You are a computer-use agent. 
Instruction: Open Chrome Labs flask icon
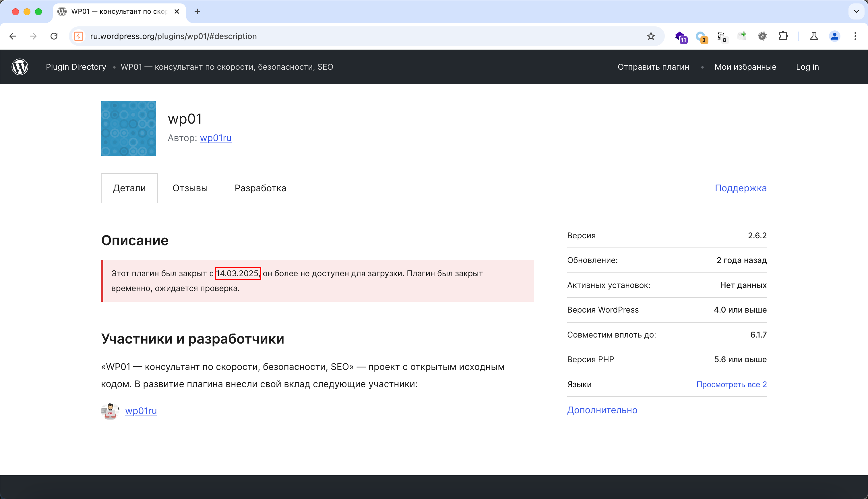[814, 36]
